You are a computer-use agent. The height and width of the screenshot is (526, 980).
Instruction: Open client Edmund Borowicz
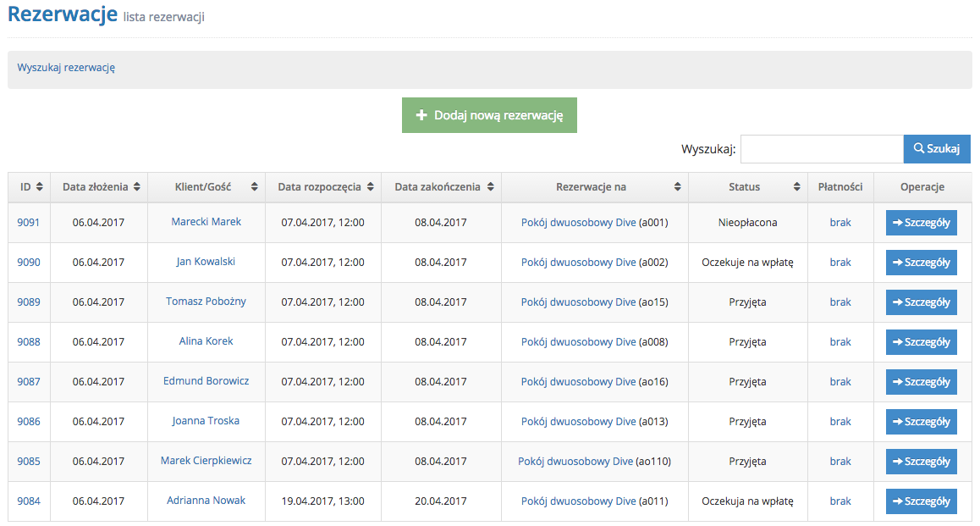click(x=206, y=381)
